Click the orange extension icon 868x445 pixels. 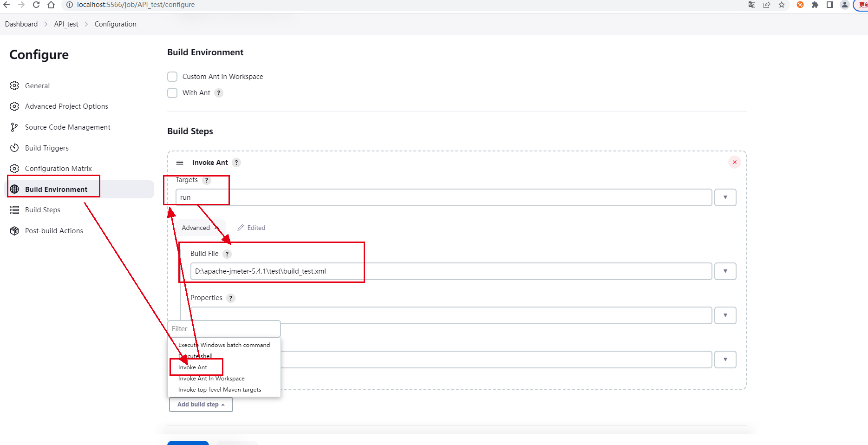tap(800, 5)
